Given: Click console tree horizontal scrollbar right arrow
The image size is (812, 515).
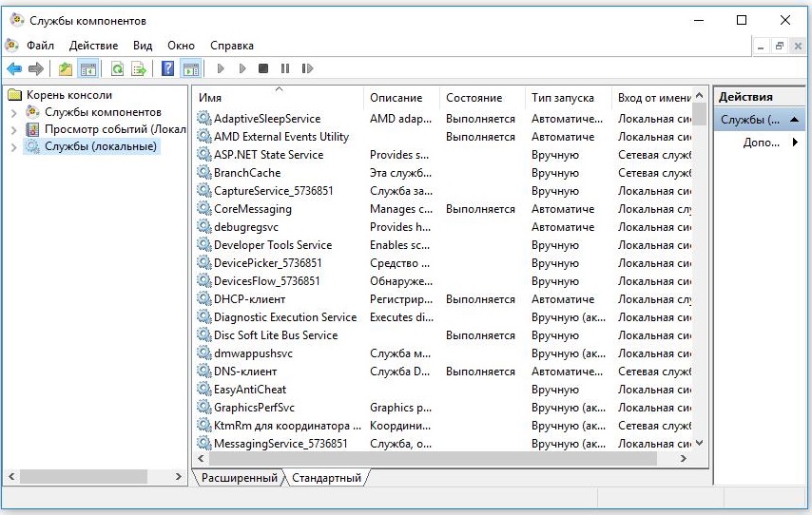Looking at the screenshot, I should click(x=178, y=476).
